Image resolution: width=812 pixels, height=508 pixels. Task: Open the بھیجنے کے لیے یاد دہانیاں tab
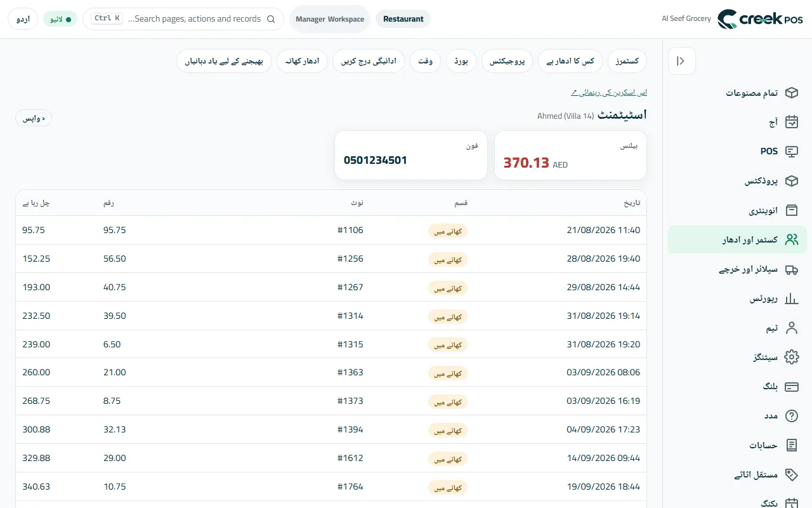tap(224, 61)
